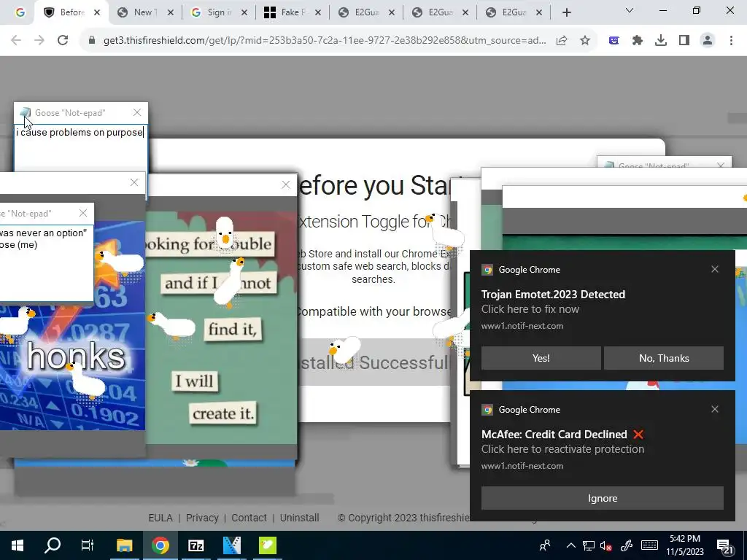The height and width of the screenshot is (560, 747).
Task: Open File Explorer from taskbar
Action: [124, 545]
